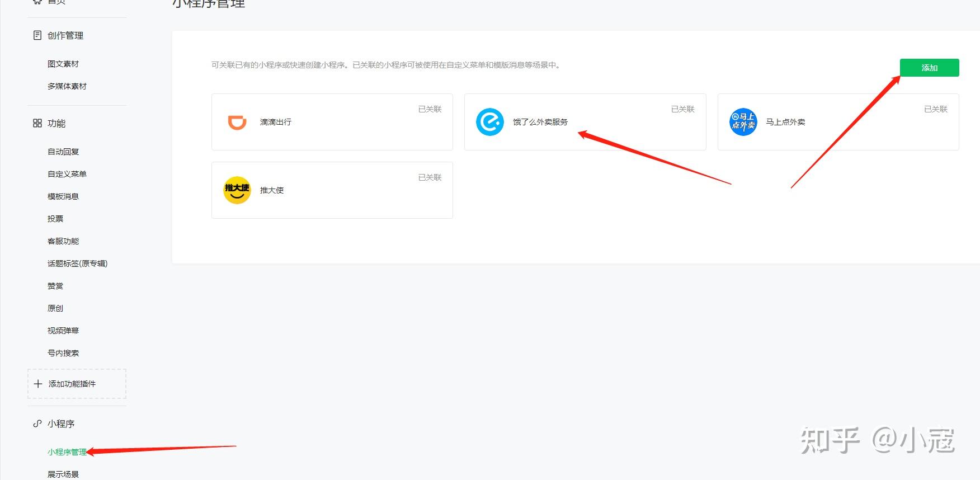Viewport: 980px width, 480px height.
Task: Click the 功能 grid icon
Action: [x=37, y=123]
